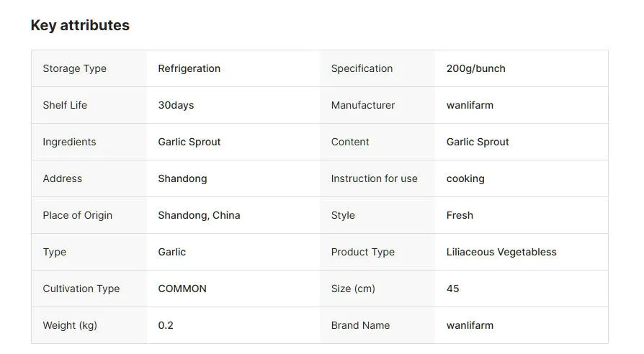
Task: Click Garlic Sprout beside Ingredients
Action: 189,142
